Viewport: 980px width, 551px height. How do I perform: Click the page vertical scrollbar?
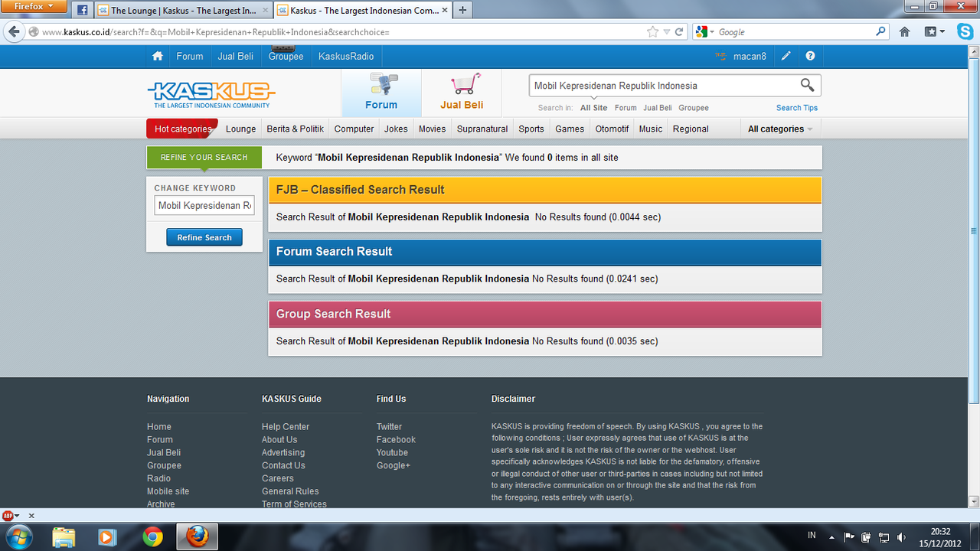point(974,230)
